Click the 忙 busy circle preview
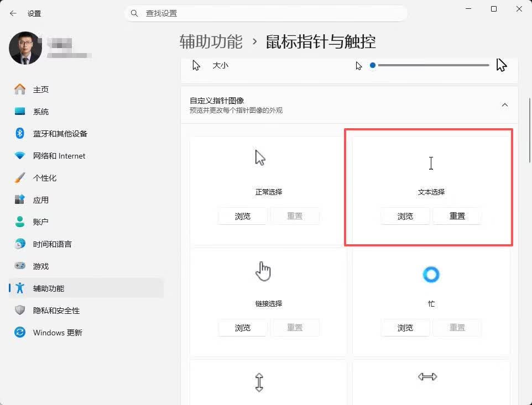 pyautogui.click(x=431, y=275)
